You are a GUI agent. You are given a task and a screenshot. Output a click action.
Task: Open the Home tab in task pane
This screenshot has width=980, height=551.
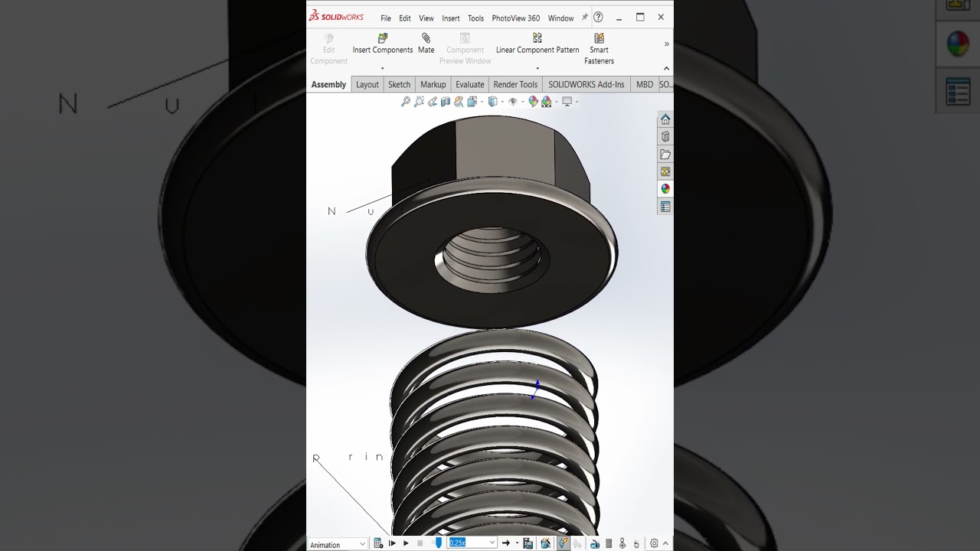(x=665, y=119)
